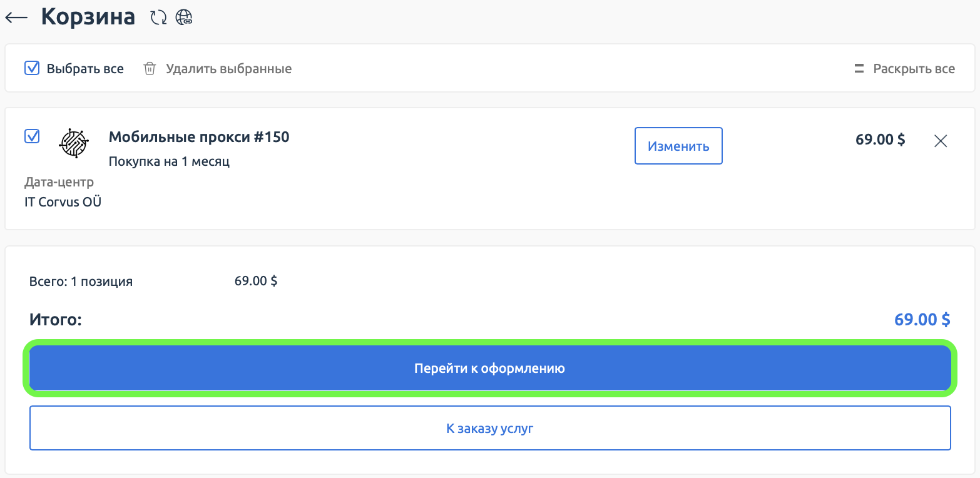Click the trash can icon in the toolbar

(150, 69)
